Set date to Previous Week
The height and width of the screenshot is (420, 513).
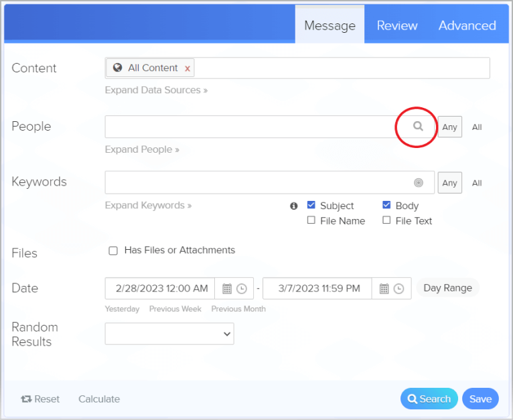[175, 309]
